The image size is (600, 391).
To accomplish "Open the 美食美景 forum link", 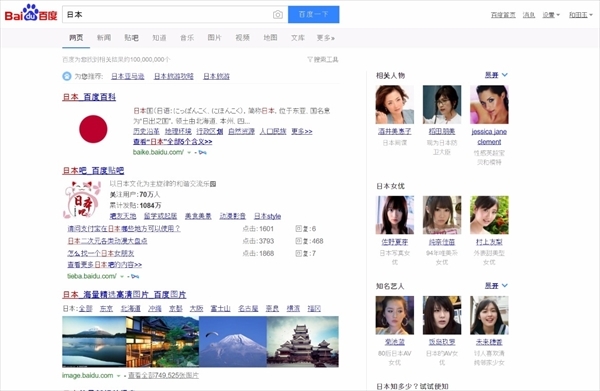I will point(198,216).
